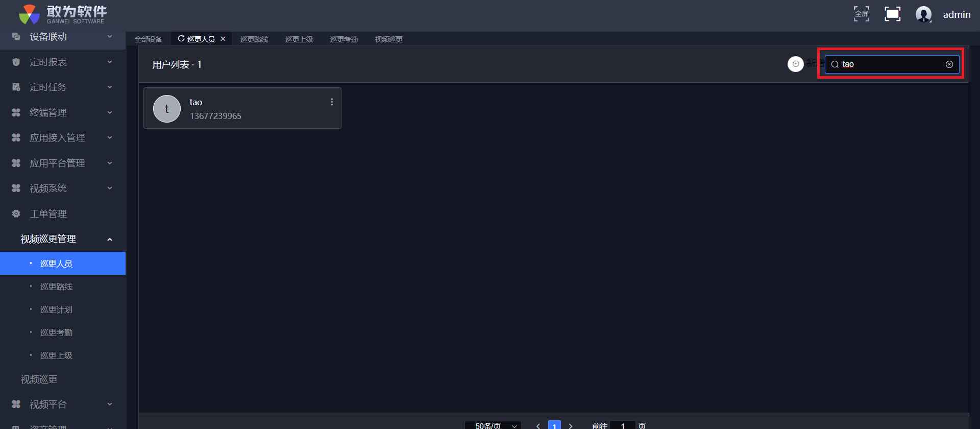
Task: Click the 定时任务 sidebar icon
Action: tap(16, 87)
